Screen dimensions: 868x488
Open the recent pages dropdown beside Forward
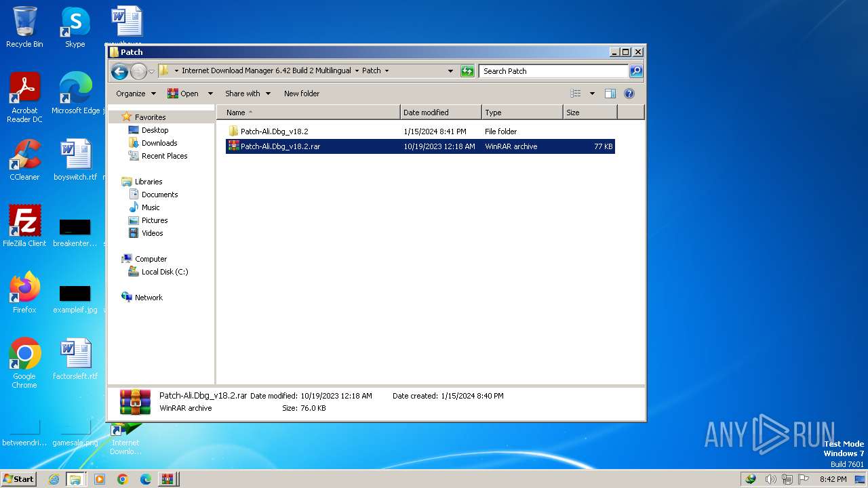[x=152, y=71]
